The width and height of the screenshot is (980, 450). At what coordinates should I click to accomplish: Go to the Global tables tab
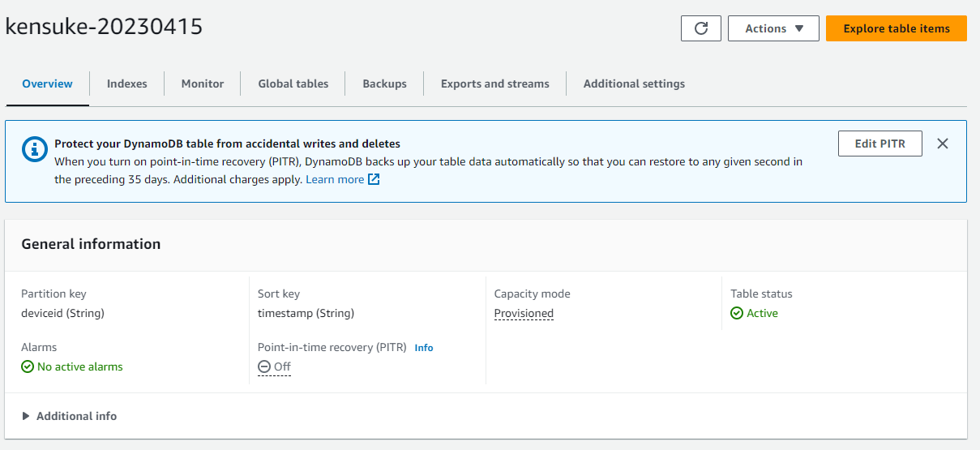(293, 84)
